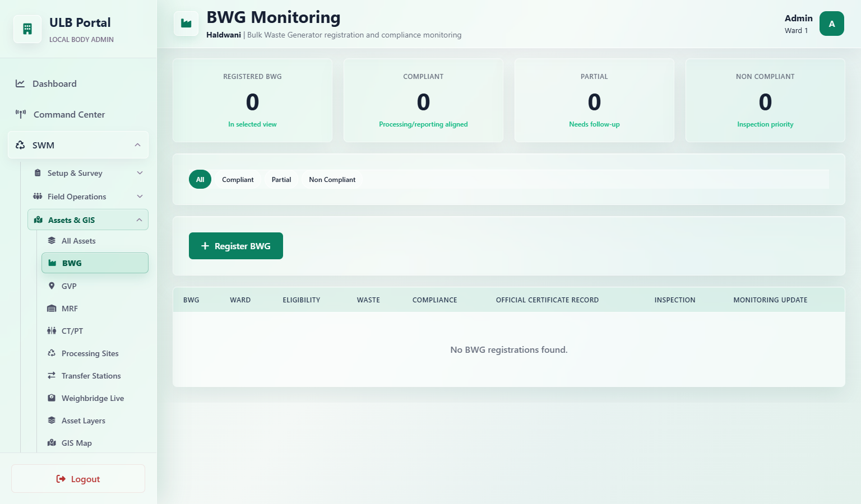Viewport: 861px width, 504px height.
Task: Expand the Setup & Survey chevron
Action: point(140,173)
